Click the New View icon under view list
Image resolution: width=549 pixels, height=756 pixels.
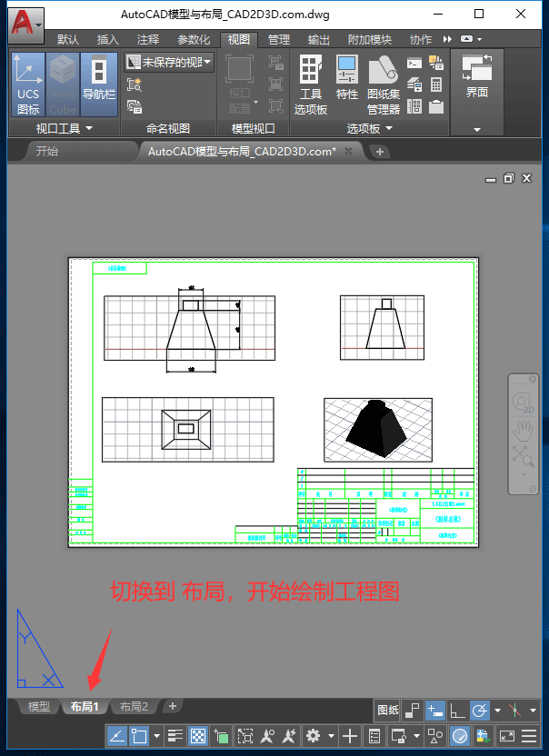point(135,85)
